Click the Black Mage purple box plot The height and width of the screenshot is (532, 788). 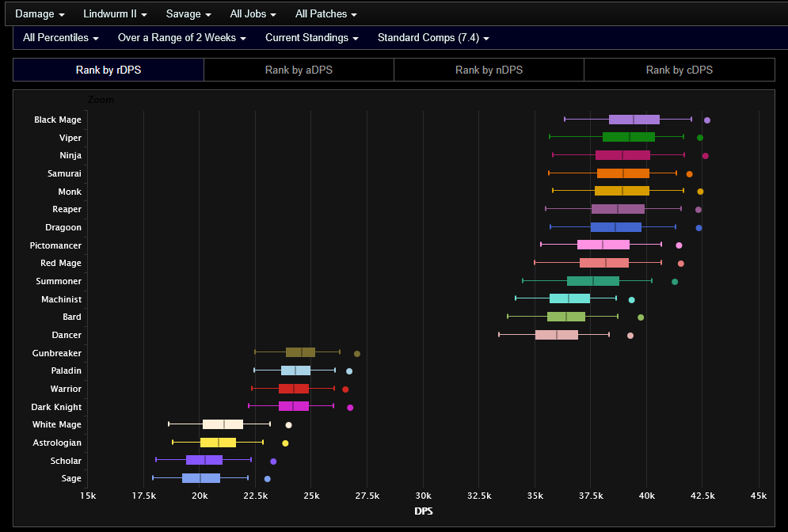coord(634,120)
